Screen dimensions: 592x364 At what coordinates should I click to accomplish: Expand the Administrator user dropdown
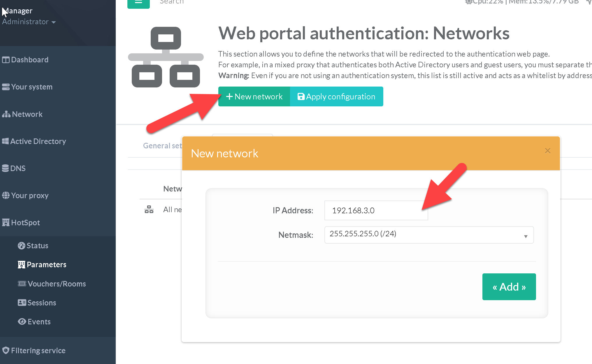click(x=29, y=22)
